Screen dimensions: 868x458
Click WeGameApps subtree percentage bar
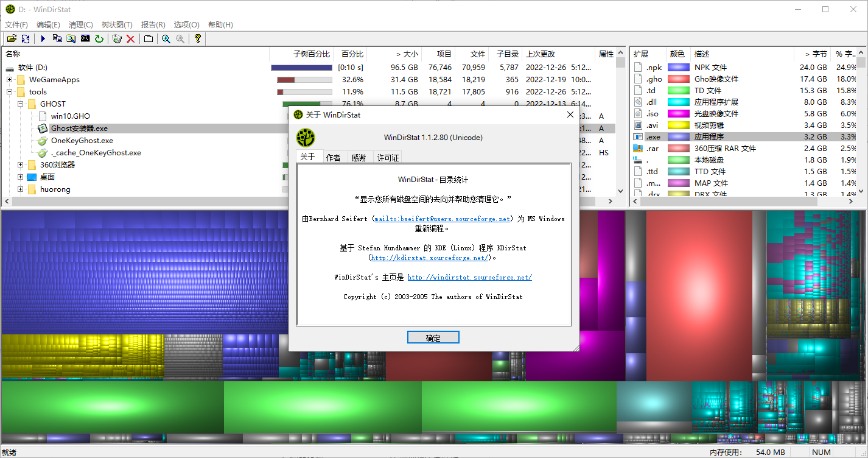[x=304, y=80]
